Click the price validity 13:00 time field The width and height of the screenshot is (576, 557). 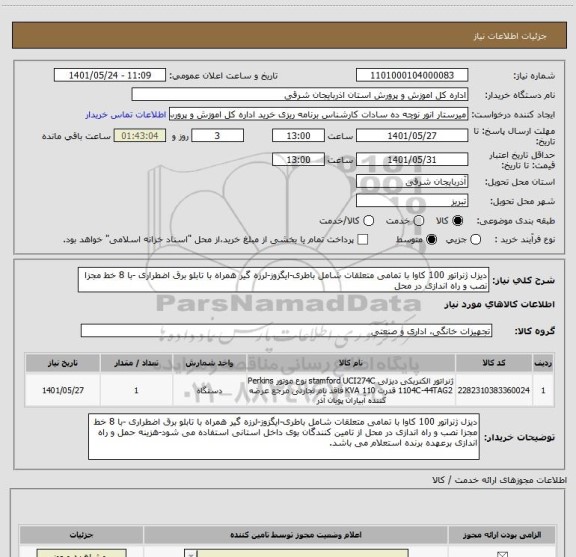(298, 159)
